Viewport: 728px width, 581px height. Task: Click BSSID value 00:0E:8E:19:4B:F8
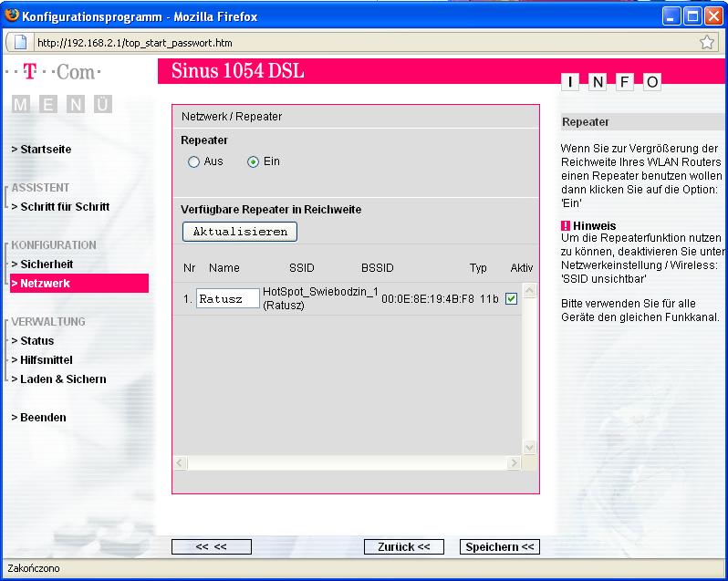[428, 299]
